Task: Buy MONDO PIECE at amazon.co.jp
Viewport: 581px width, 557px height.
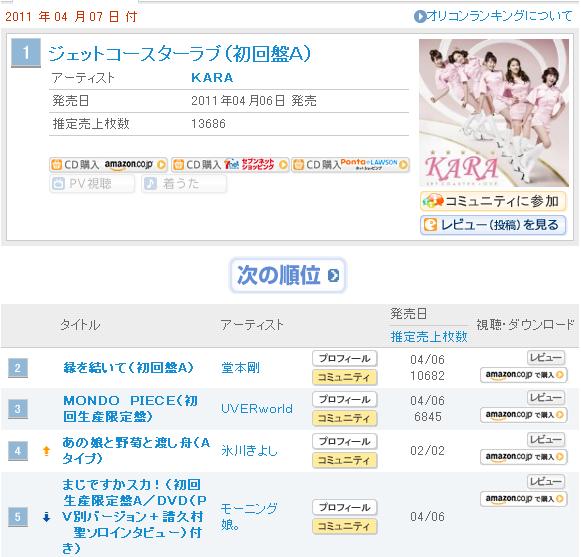Action: (524, 415)
